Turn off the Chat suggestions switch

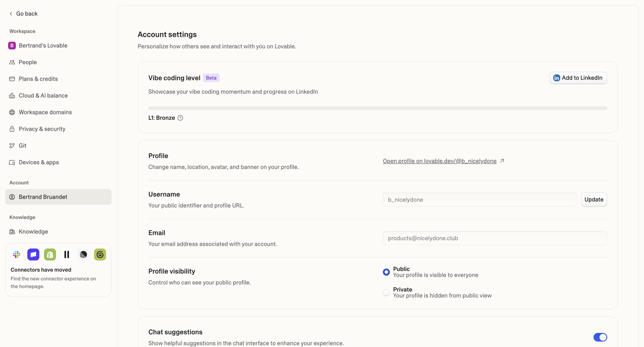(600, 337)
